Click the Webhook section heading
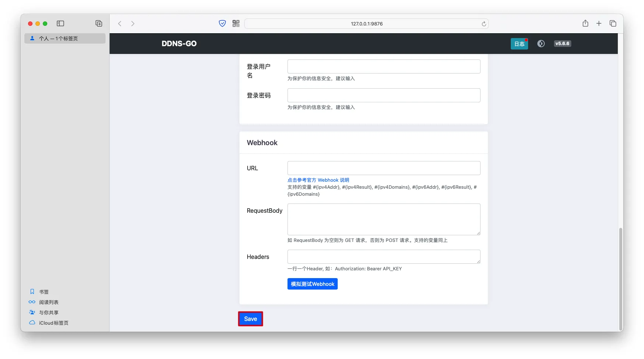 [x=262, y=143]
